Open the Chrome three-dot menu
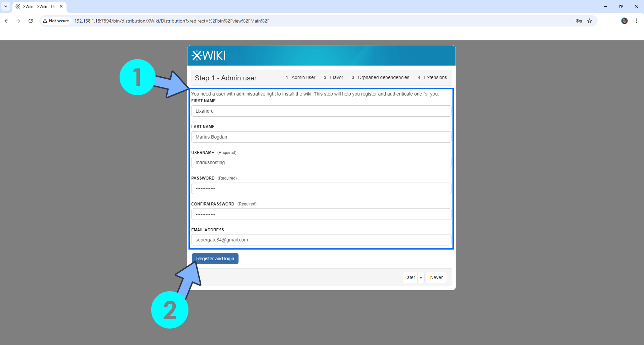Viewport: 644px width, 345px height. 637,21
